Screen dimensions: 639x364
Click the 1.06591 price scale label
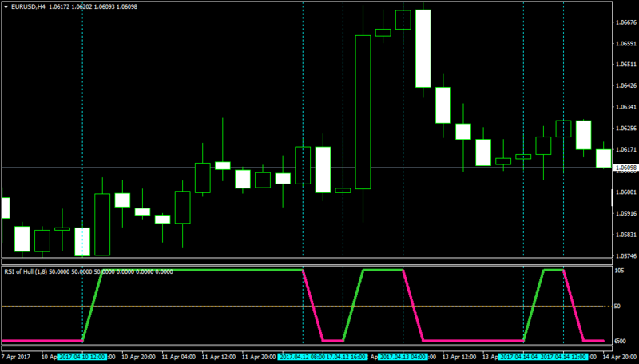tap(627, 44)
